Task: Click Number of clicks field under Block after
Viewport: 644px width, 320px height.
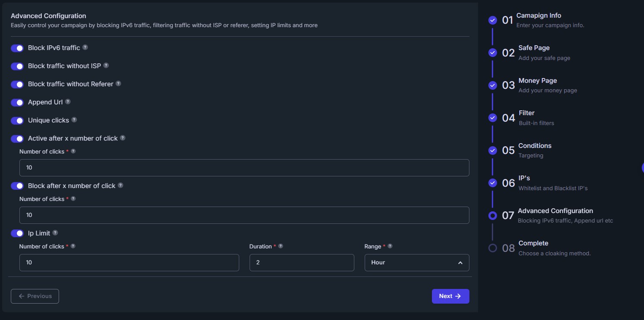Action: pos(244,215)
